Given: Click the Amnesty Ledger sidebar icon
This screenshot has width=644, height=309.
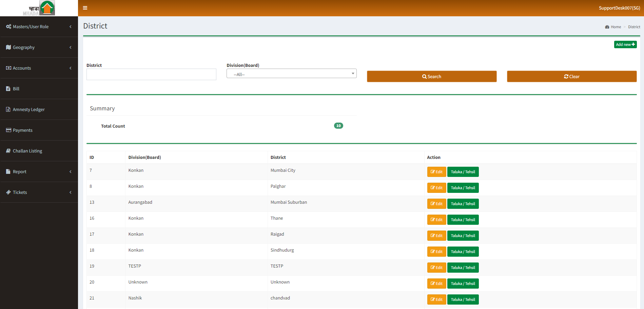Looking at the screenshot, I should click(8, 109).
